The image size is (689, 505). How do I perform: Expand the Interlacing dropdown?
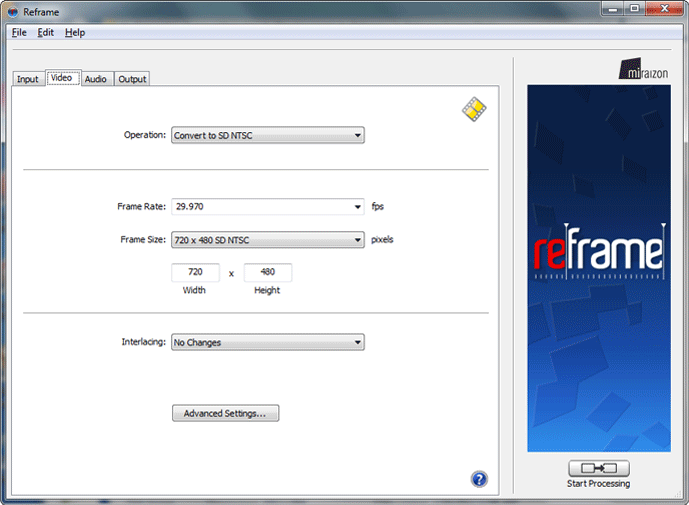point(268,342)
